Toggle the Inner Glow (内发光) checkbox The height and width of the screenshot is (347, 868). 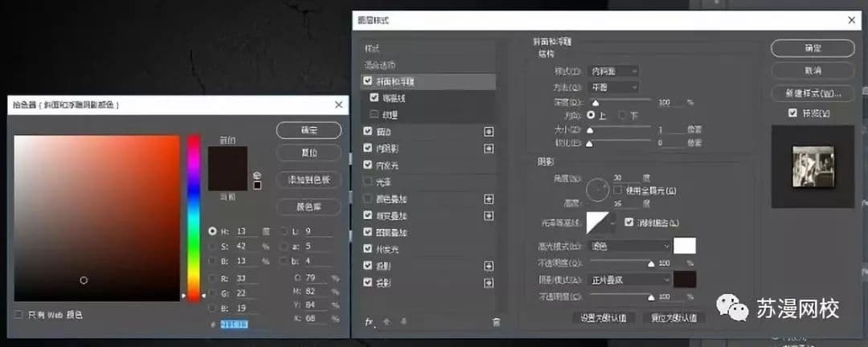(x=368, y=165)
